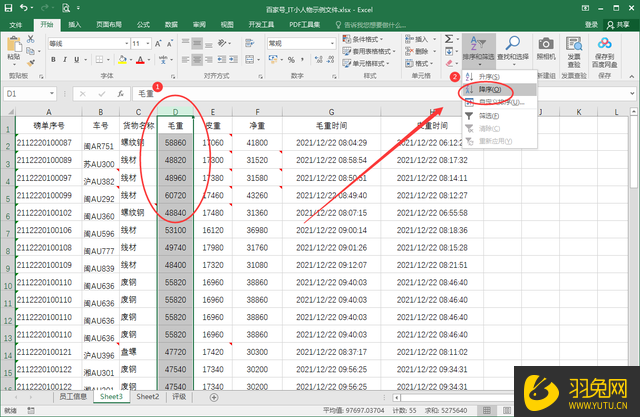Click the text Orientation icon

tap(222, 43)
